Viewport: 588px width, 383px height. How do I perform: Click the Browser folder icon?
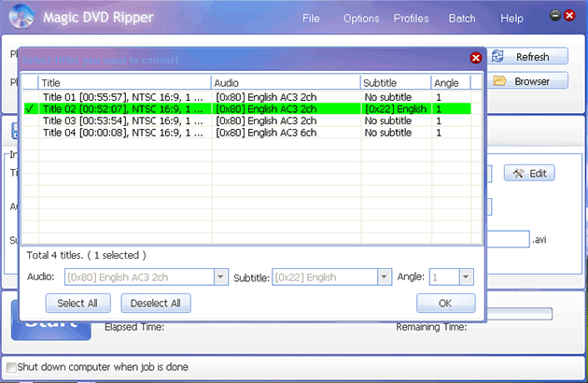[x=499, y=80]
